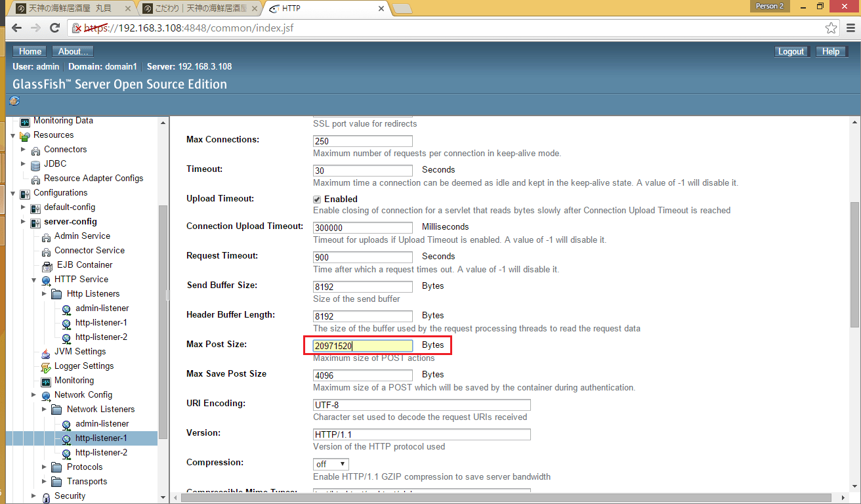Click the Send Buffer Size field
The width and height of the screenshot is (861, 504).
pyautogui.click(x=363, y=287)
